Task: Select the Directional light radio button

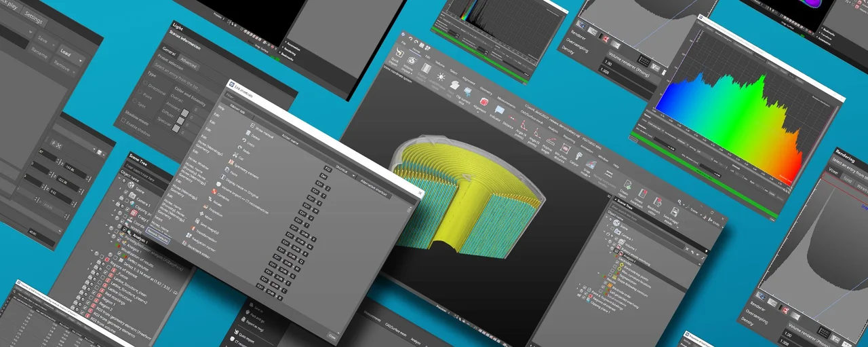Action: click(x=145, y=83)
